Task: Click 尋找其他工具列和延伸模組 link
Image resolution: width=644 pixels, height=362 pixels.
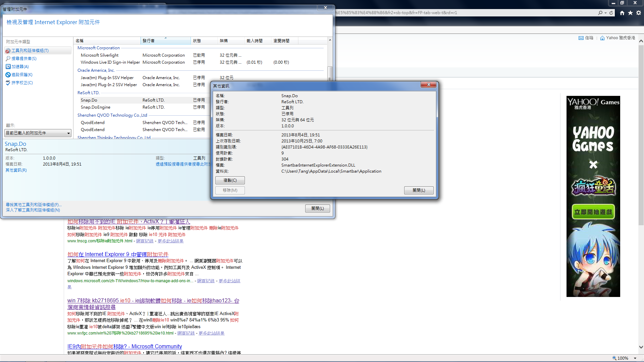Action: (x=34, y=204)
